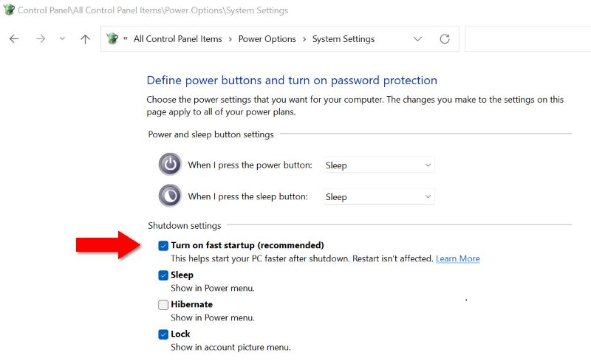Click the Control Panel icon in address bar
The width and height of the screenshot is (591, 364).
pyautogui.click(x=112, y=39)
